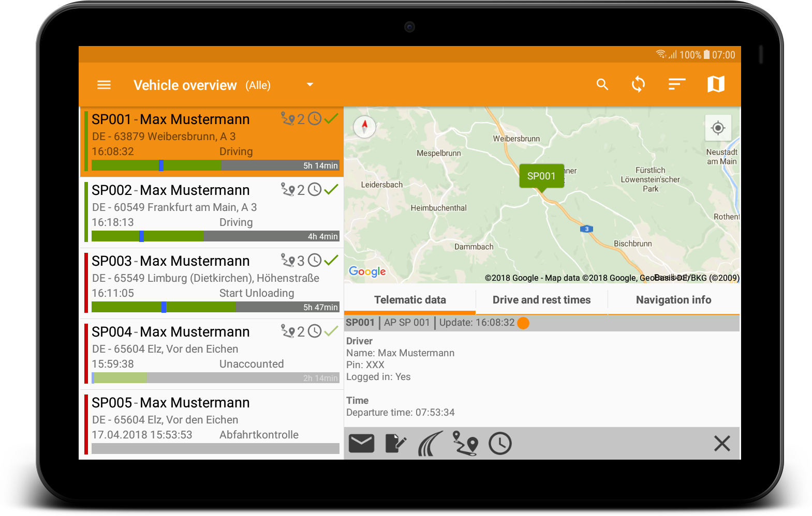Click the clock icon on SP001 row
Viewport: 812px width, 516px height.
(315, 119)
